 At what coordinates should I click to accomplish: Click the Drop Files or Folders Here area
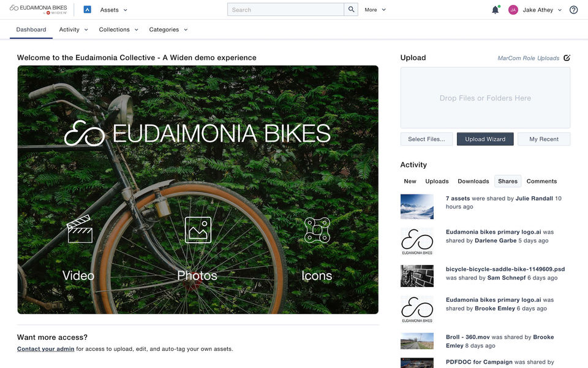click(x=485, y=98)
